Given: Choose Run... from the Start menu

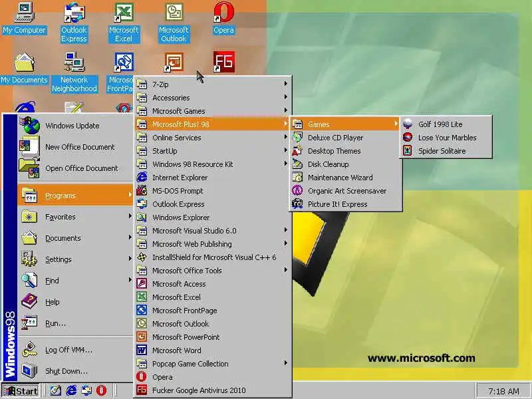Looking at the screenshot, I should click(x=75, y=323).
